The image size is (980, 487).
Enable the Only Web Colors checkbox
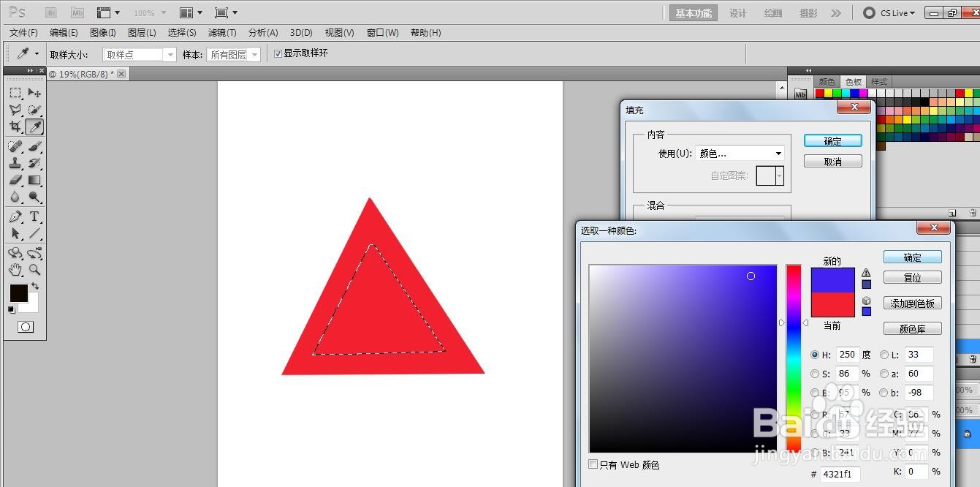coord(593,464)
